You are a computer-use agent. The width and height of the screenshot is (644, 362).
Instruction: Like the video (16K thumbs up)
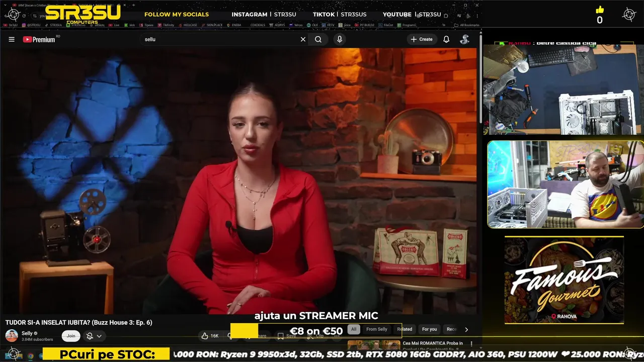[210, 336]
